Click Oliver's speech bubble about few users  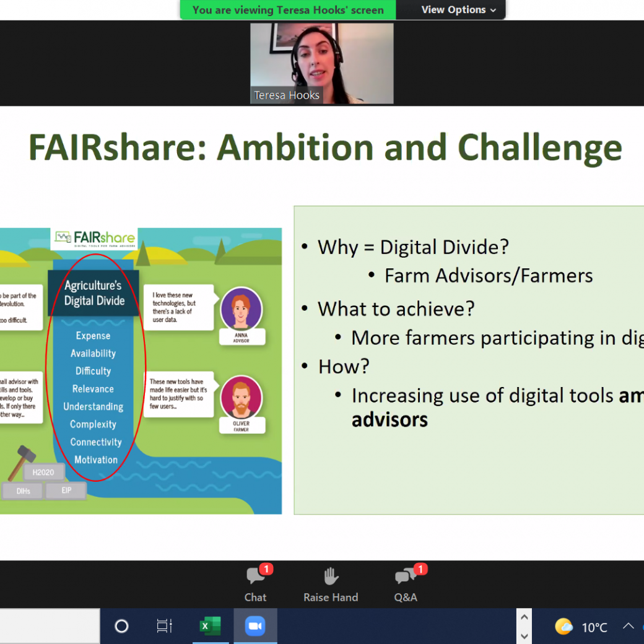(x=178, y=394)
